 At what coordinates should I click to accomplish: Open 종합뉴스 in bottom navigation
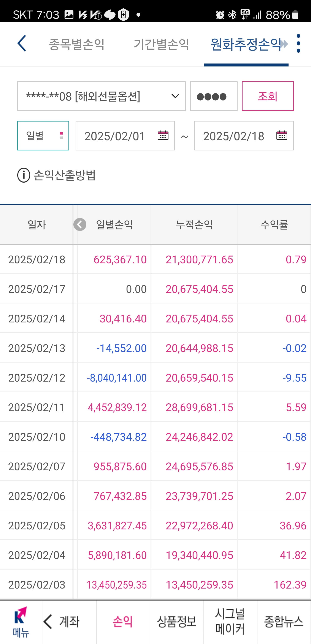tap(284, 622)
